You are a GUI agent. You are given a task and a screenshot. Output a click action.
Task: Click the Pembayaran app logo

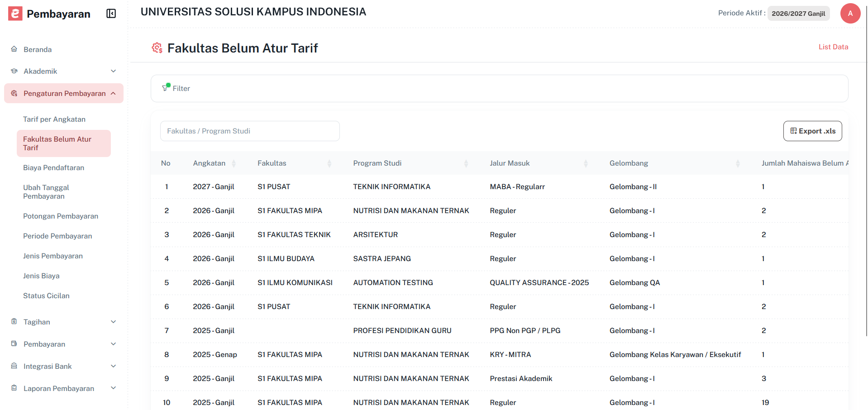[15, 14]
